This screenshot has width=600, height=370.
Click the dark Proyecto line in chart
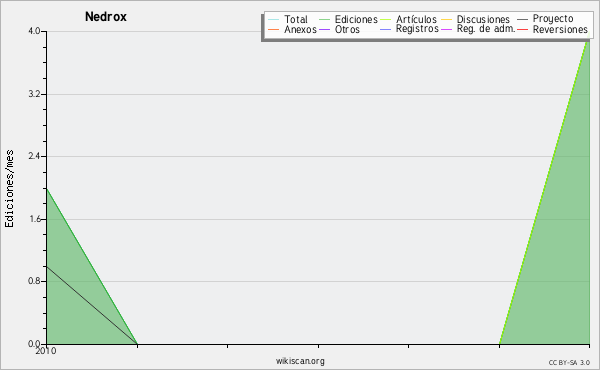pyautogui.click(x=92, y=305)
